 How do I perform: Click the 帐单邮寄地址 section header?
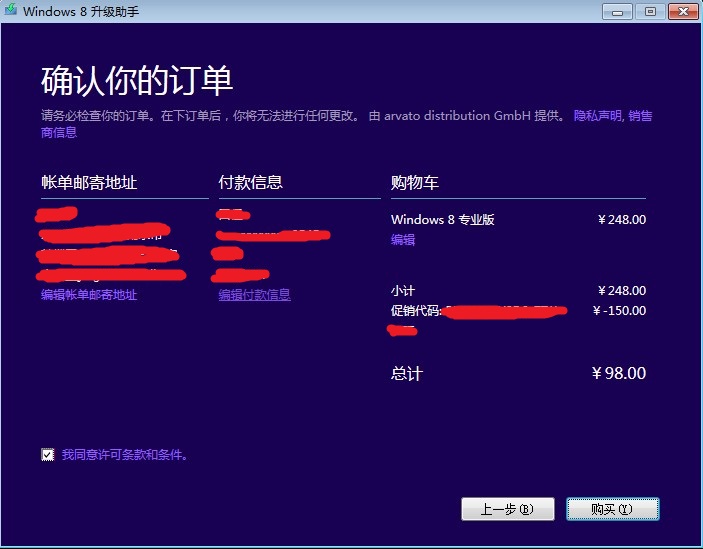point(89,182)
